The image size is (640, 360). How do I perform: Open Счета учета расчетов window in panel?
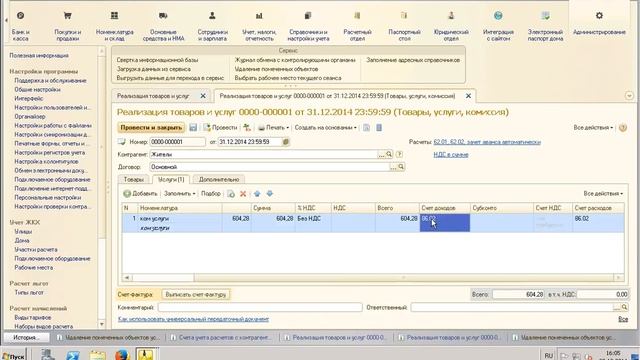coord(221,338)
